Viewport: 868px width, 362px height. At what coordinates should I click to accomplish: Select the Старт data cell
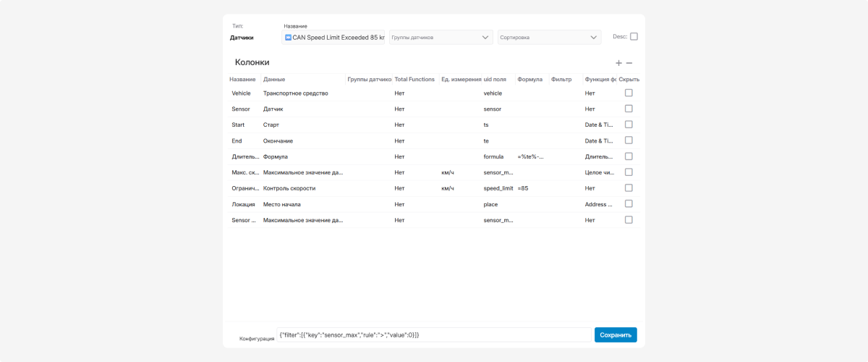(x=271, y=125)
